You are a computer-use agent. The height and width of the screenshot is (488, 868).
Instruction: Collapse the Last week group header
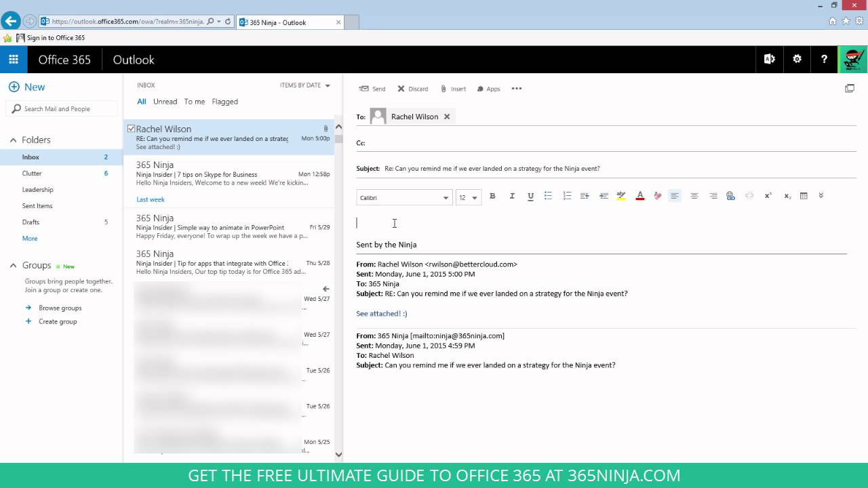click(151, 199)
